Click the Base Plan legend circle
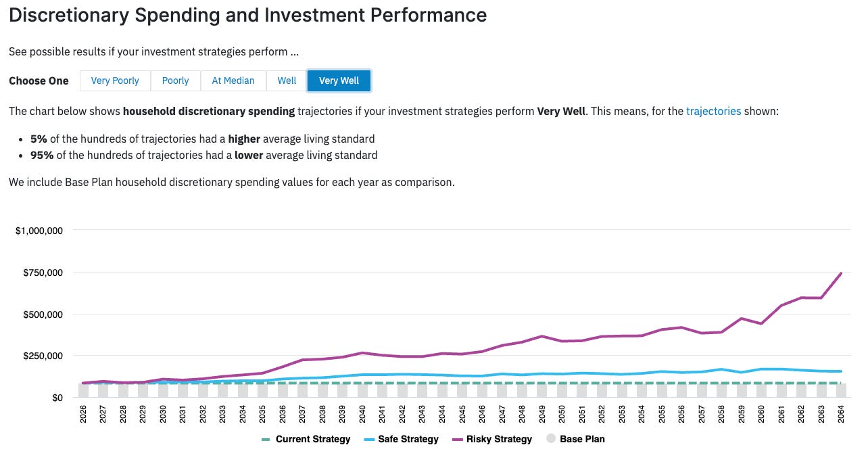The height and width of the screenshot is (468, 868). [x=550, y=440]
